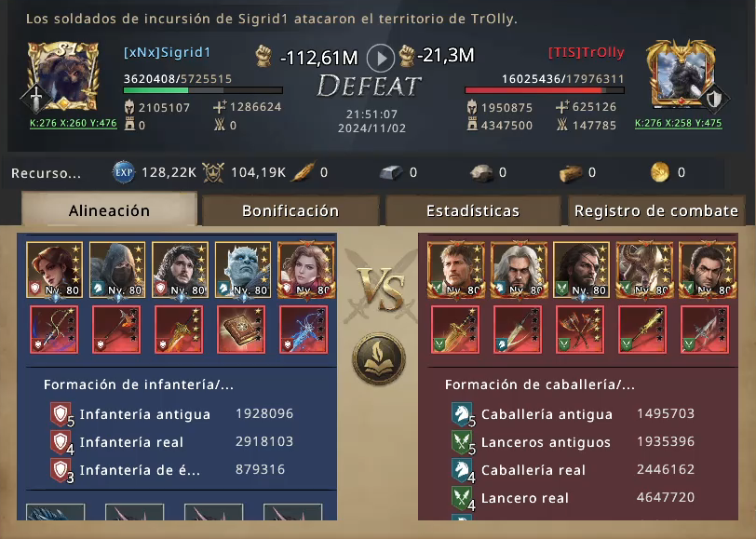Screen dimensions: 756x539
Task: Click the Lancero real troop icon
Action: tap(463, 498)
